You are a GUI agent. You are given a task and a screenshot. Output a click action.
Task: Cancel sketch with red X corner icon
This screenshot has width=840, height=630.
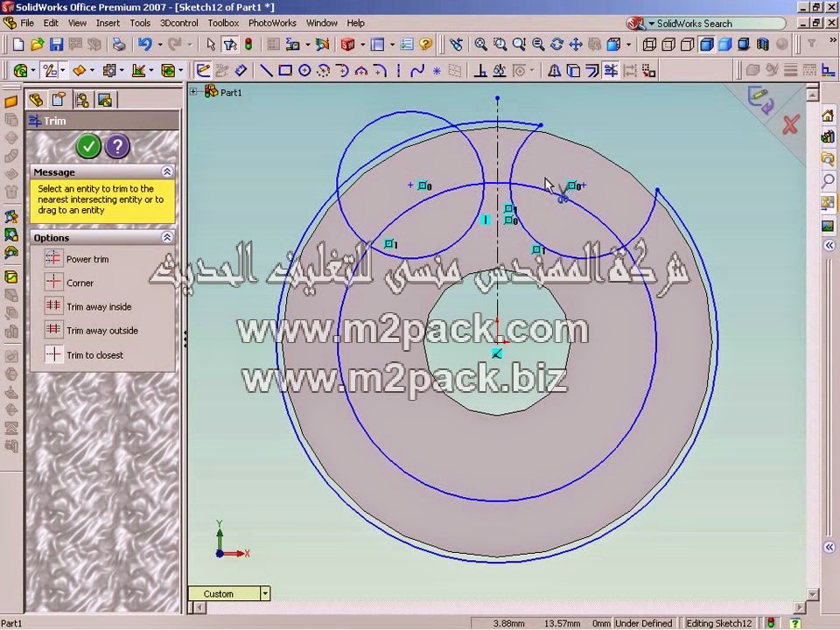tap(791, 124)
